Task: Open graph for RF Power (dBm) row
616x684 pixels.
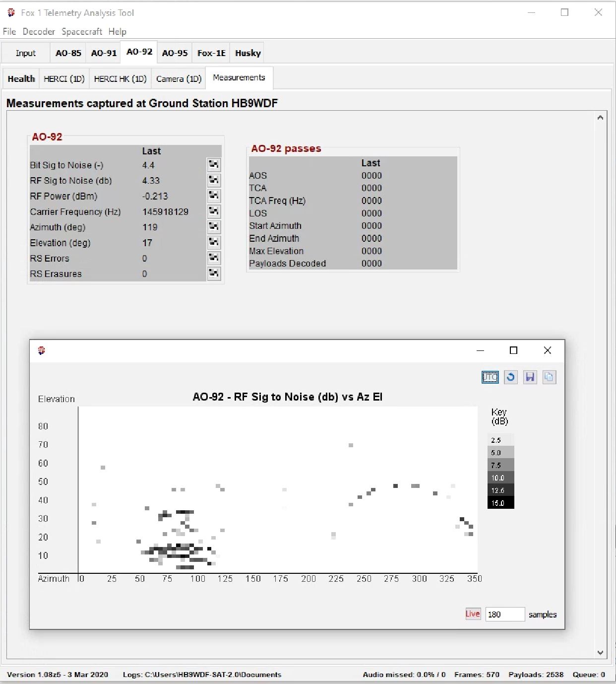Action: [214, 196]
